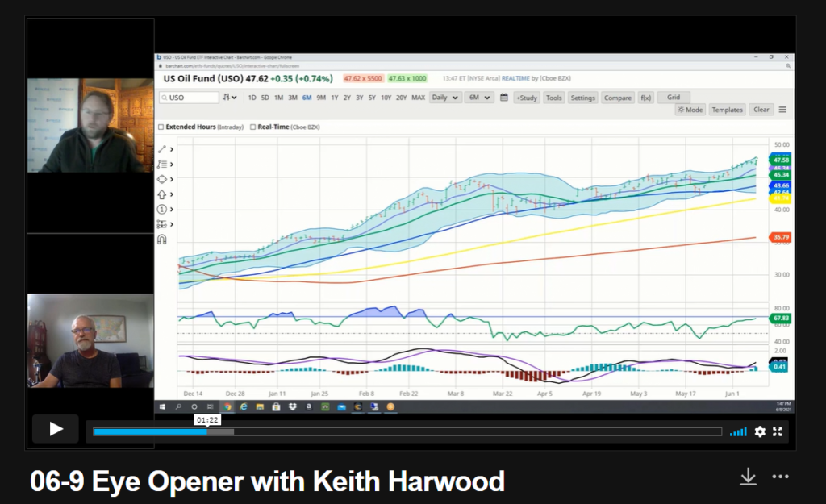Expand the line tool submenu chevron
826x504 pixels.
[172, 149]
